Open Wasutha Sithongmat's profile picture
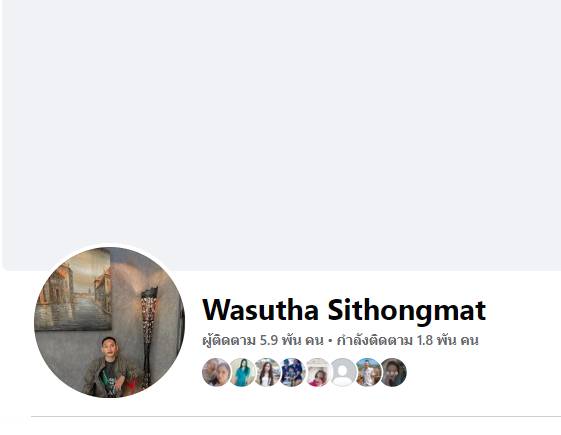561x435 pixels. [109, 322]
